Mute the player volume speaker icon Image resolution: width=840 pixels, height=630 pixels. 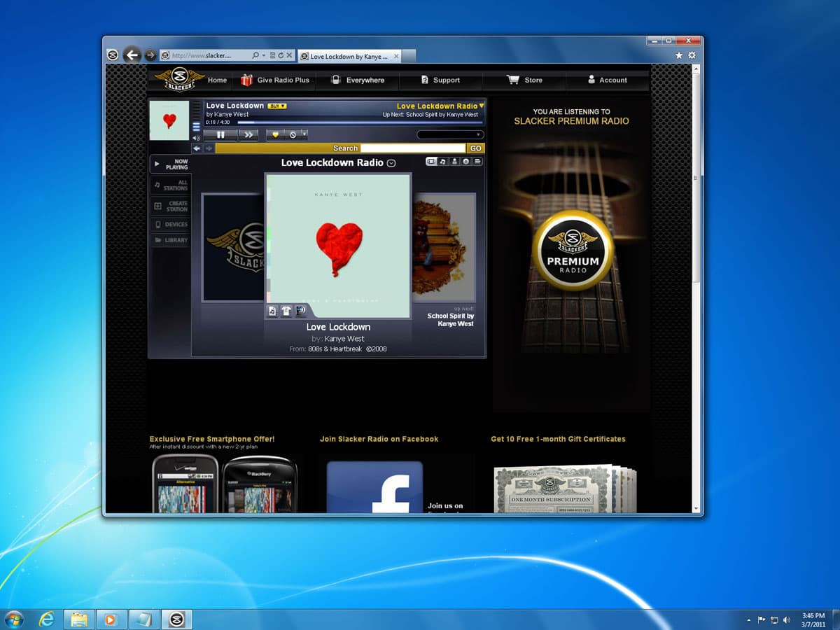point(196,138)
